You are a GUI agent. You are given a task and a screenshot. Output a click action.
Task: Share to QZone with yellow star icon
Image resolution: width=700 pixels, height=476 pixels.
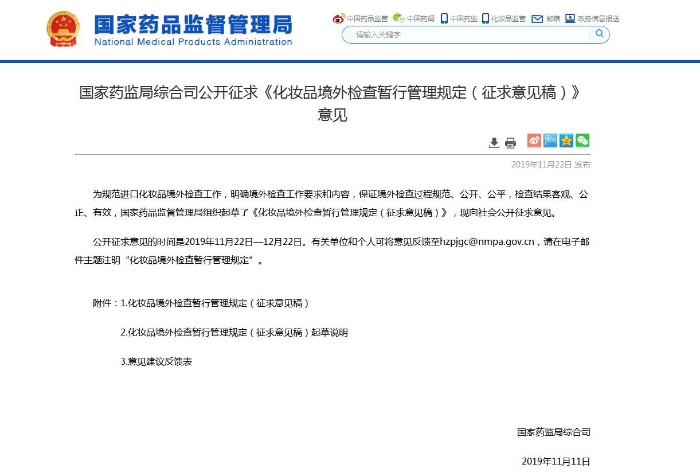pos(566,141)
